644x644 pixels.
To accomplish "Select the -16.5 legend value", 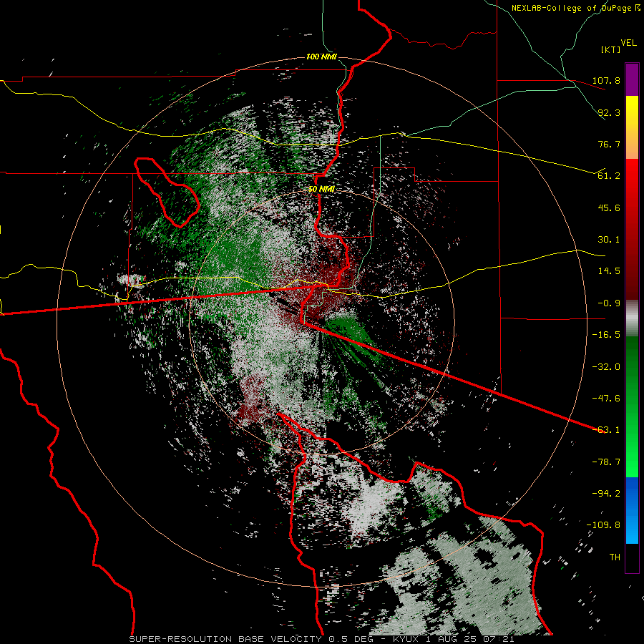I will point(606,335).
